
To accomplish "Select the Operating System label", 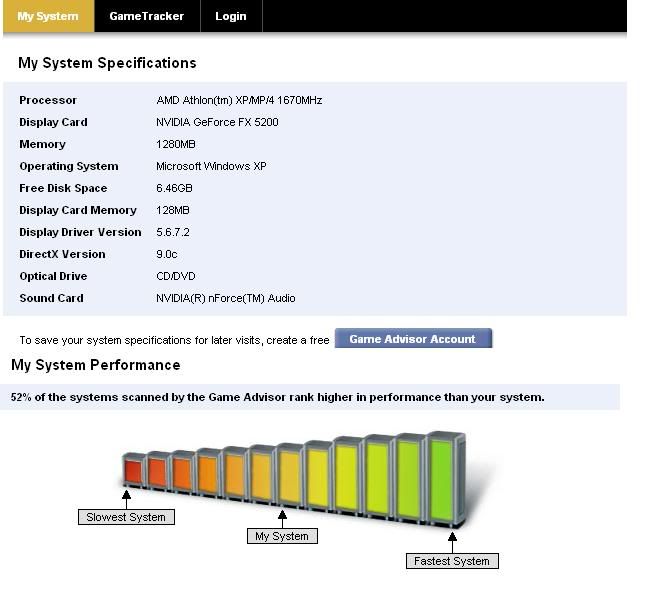I will pyautogui.click(x=69, y=166).
